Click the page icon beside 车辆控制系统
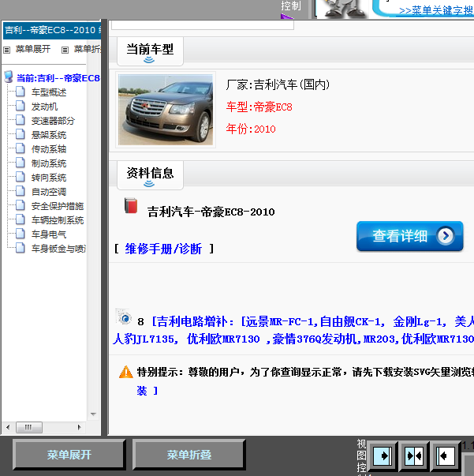 pos(21,219)
